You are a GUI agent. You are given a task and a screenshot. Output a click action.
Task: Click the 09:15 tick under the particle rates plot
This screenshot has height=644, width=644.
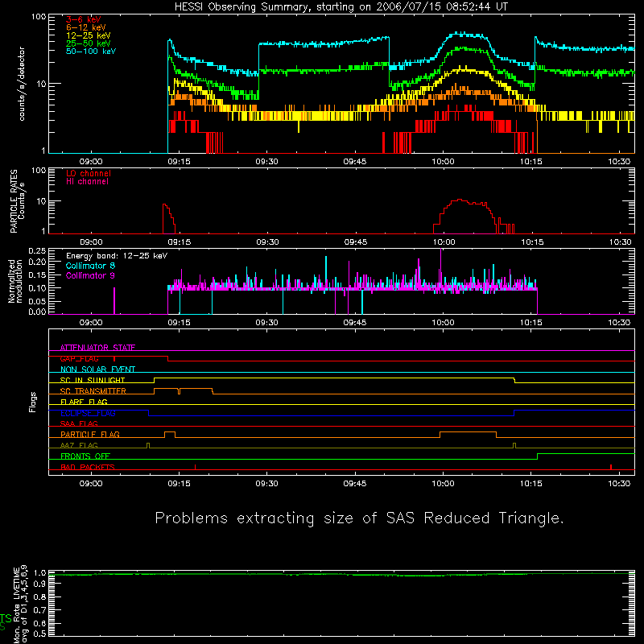pyautogui.click(x=179, y=242)
